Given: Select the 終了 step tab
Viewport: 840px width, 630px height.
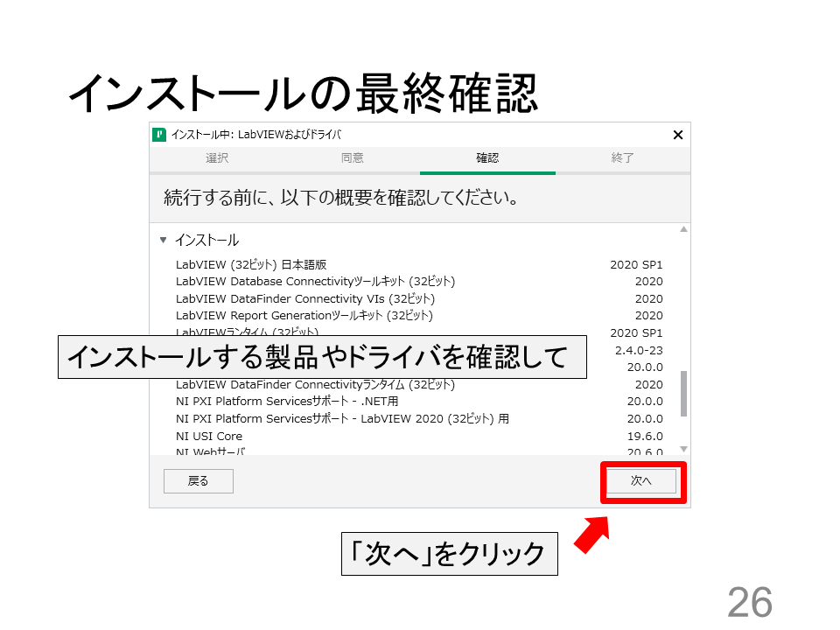Looking at the screenshot, I should point(622,158).
